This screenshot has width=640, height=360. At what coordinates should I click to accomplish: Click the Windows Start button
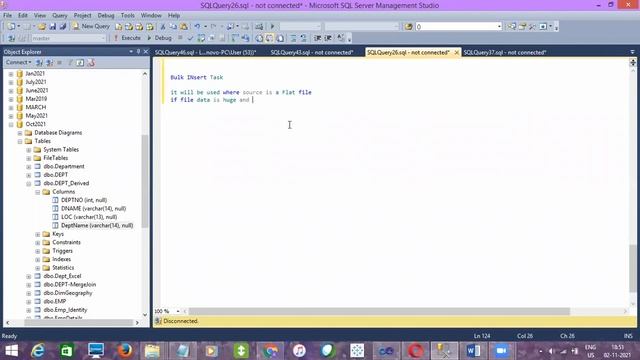(x=11, y=351)
